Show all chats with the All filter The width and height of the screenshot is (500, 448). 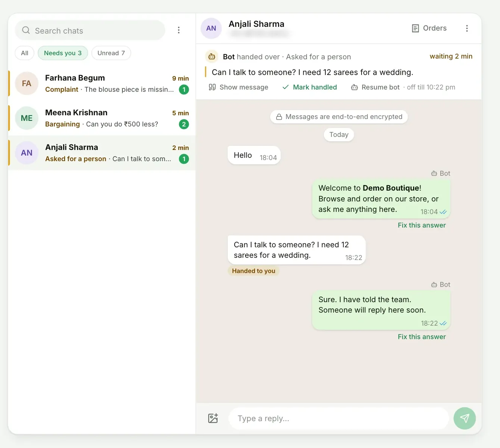25,53
